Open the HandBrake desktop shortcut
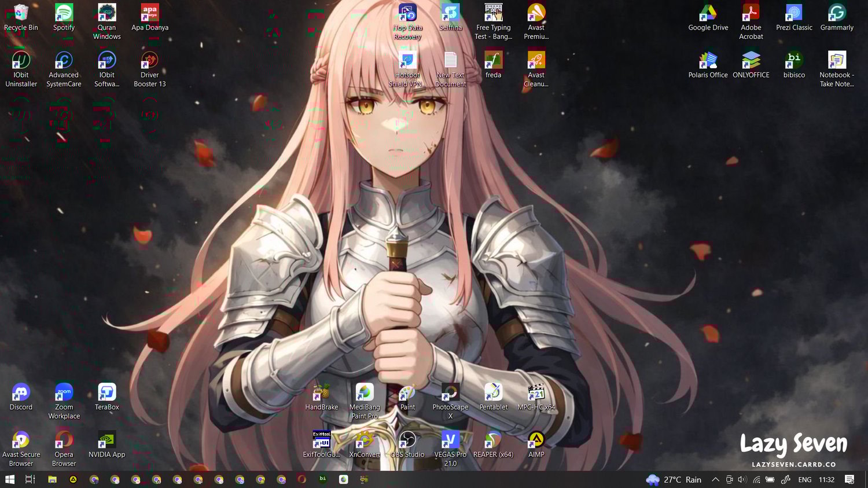This screenshot has width=868, height=488. tap(322, 398)
